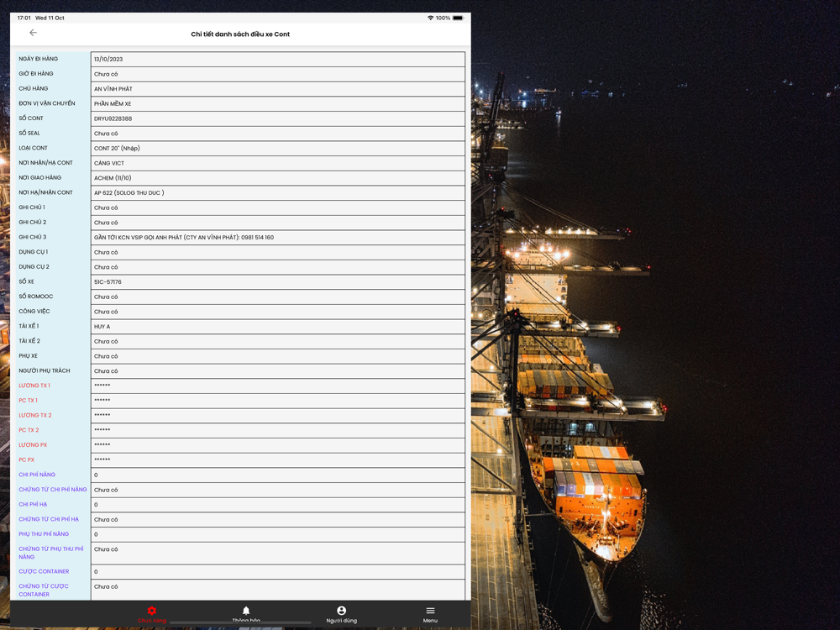Select the departure date 13/10/2023

[x=108, y=60]
